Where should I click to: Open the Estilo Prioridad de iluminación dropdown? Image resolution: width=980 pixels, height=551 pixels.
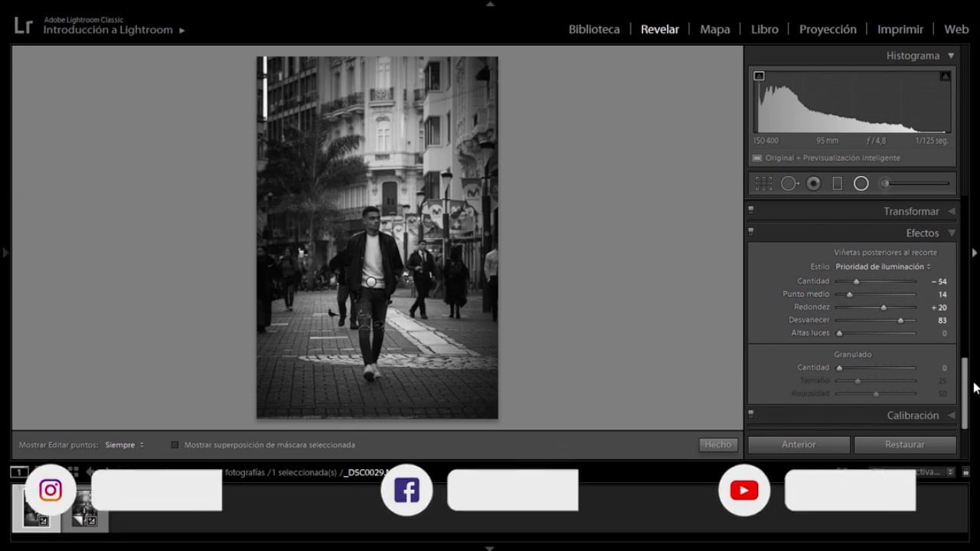coord(883,266)
